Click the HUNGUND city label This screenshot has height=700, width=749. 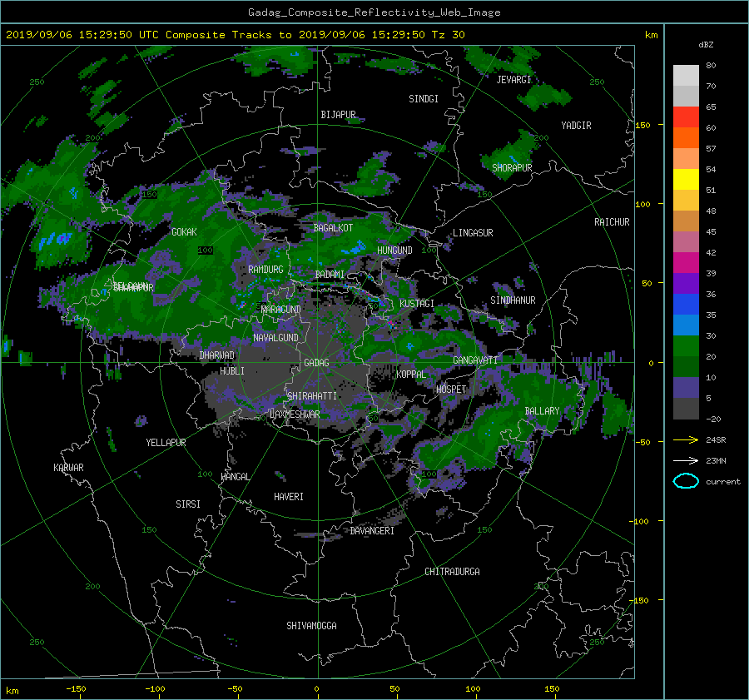click(394, 251)
